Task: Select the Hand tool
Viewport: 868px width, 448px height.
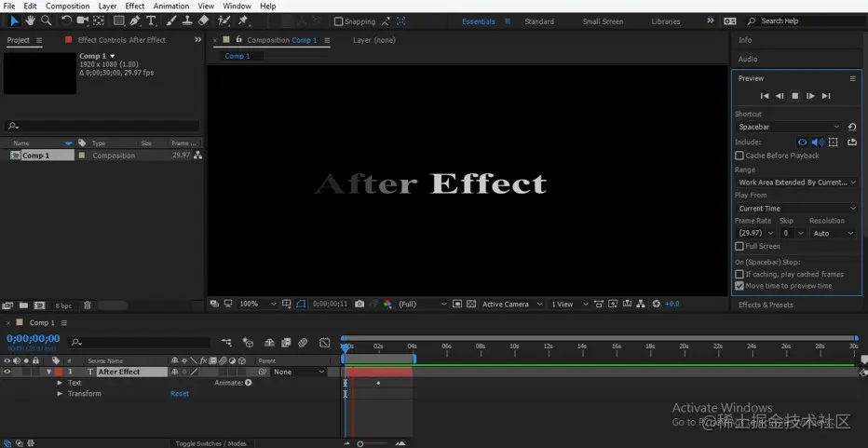Action: pyautogui.click(x=30, y=21)
